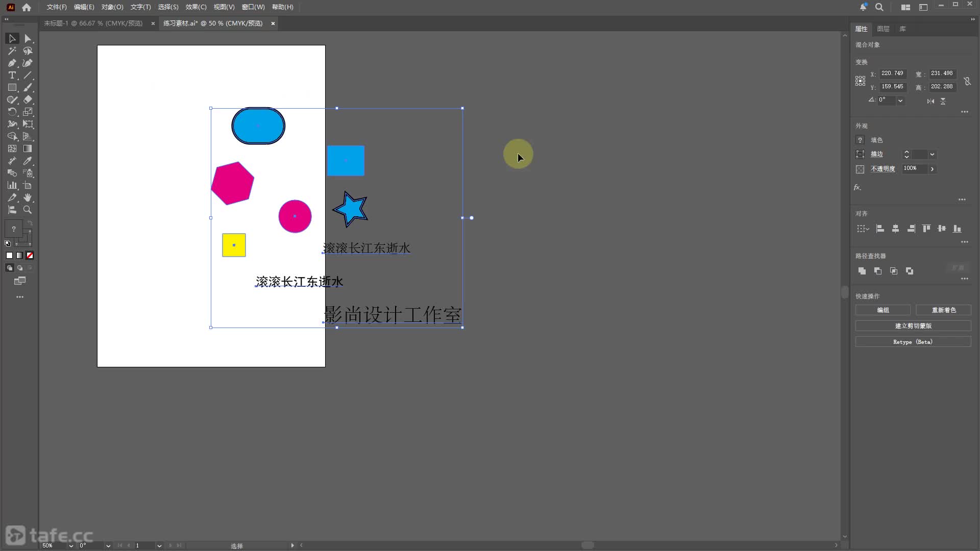The height and width of the screenshot is (551, 980).
Task: Reset default fill and stroke
Action: [8, 243]
